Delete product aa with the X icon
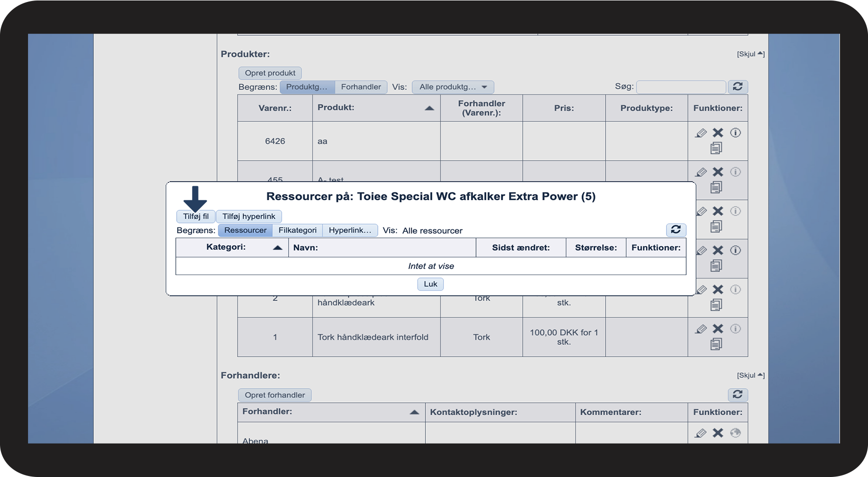The height and width of the screenshot is (477, 868). pyautogui.click(x=718, y=133)
